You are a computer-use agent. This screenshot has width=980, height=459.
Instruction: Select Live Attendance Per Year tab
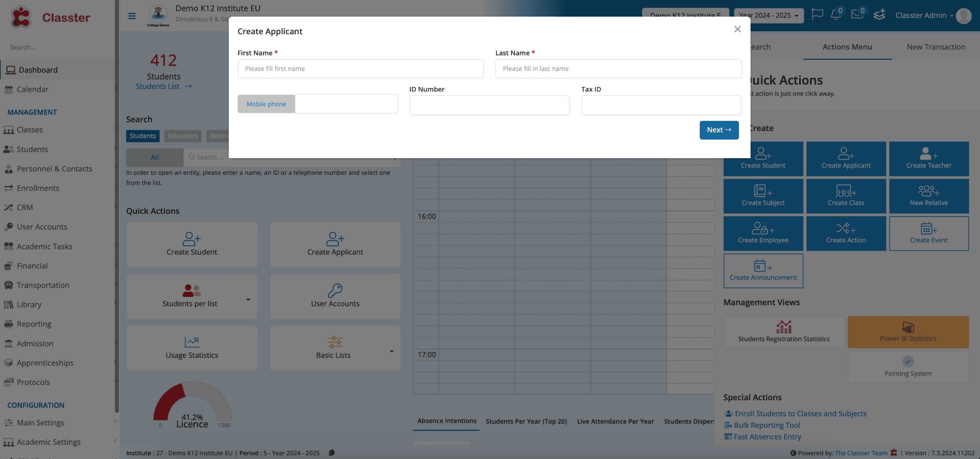(615, 421)
